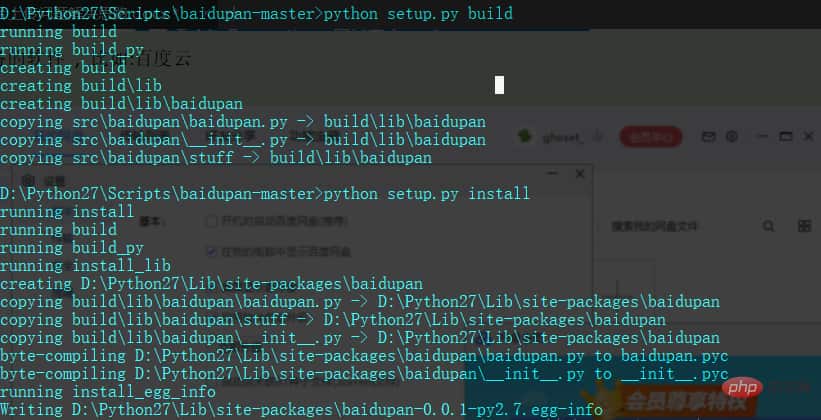
Task: Click 'Writing ... baidupan-0.0.1-py2.7.egg-info' line
Action: [302, 410]
